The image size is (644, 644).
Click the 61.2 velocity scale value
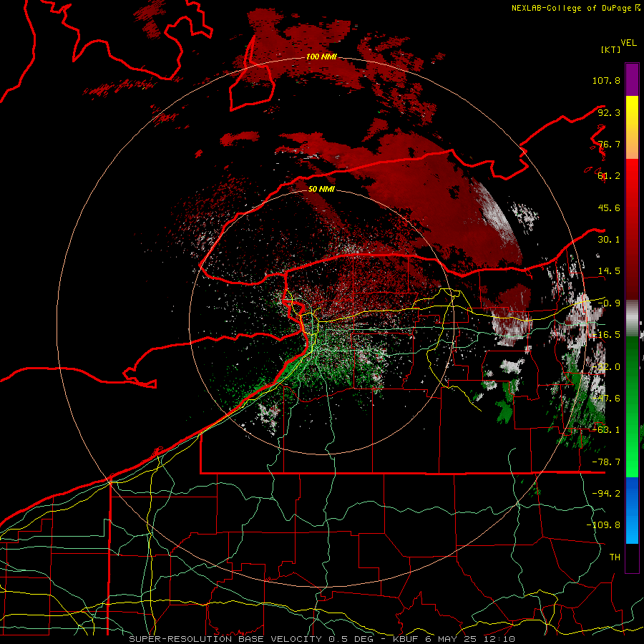pos(609,176)
